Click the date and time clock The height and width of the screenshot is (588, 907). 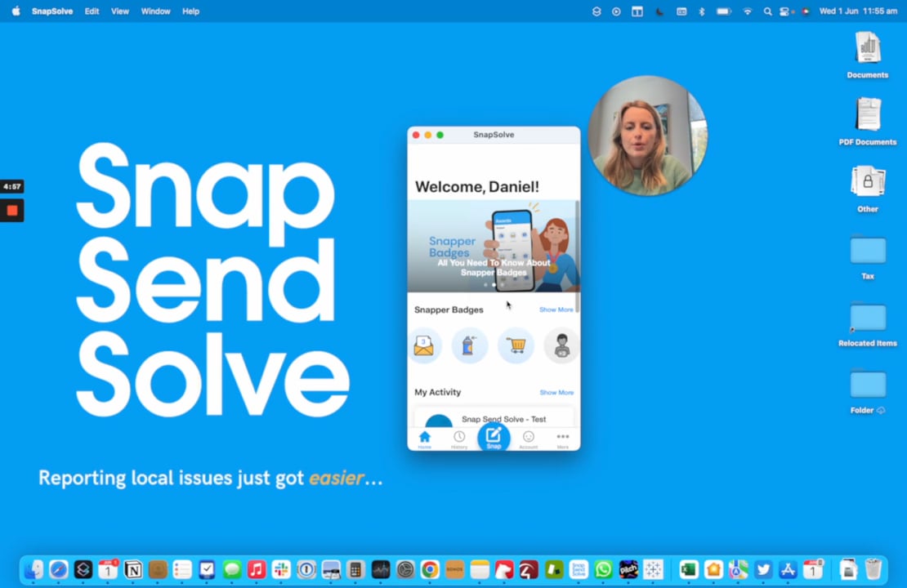(858, 11)
